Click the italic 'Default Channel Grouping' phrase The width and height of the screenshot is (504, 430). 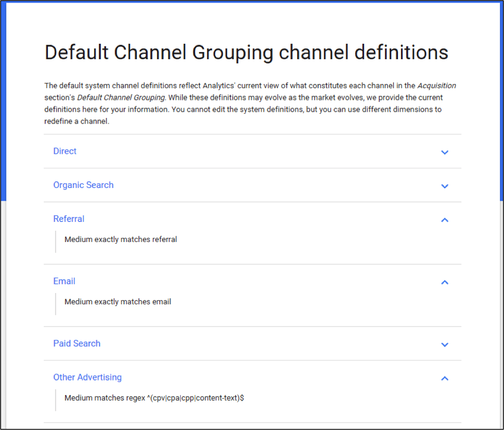(121, 97)
